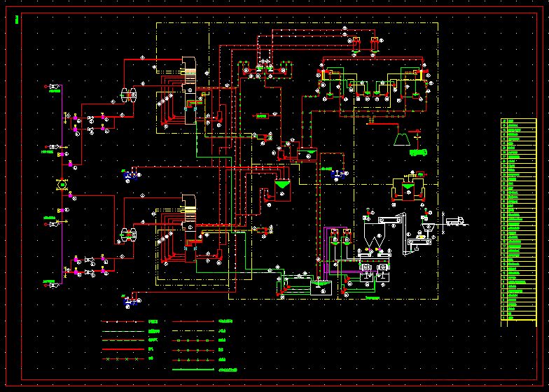Pick the green trapezoid stockpile symbol
Image resolution: width=549 pixels, height=392 pixels.
(x=402, y=139)
